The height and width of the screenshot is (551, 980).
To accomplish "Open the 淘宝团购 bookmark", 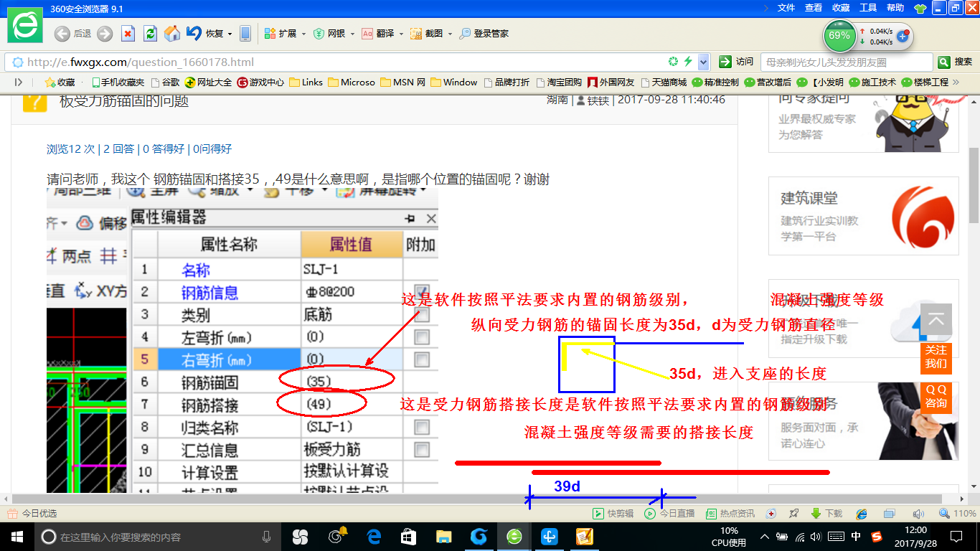I will click(560, 82).
